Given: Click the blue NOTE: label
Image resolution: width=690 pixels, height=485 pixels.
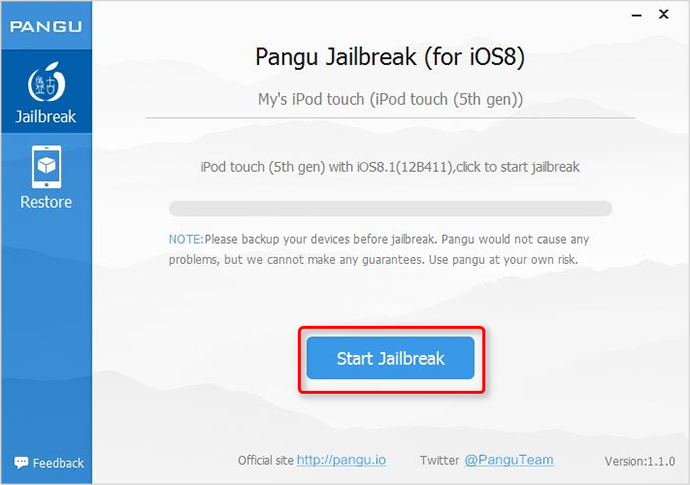Looking at the screenshot, I should [186, 239].
